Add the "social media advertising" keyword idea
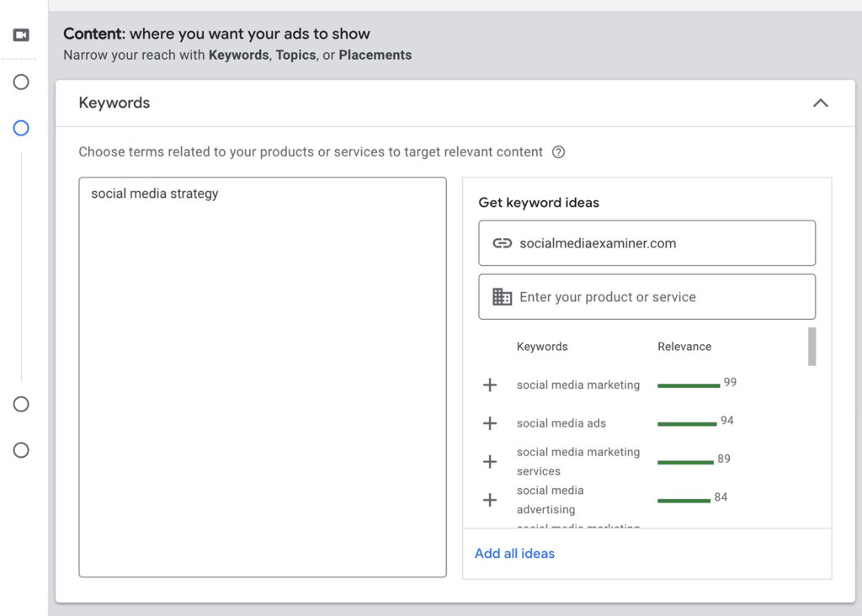 [490, 500]
